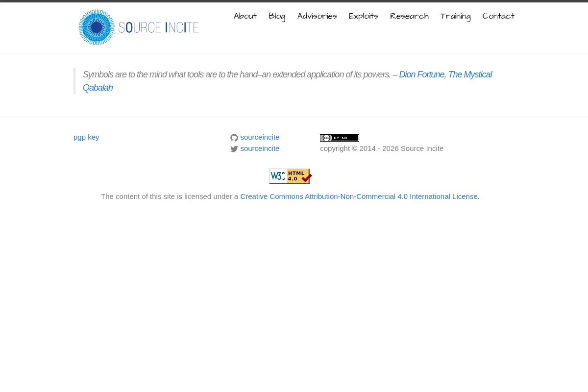This screenshot has height=392, width=588.
Task: Click the pgp key link
Action: tap(86, 137)
